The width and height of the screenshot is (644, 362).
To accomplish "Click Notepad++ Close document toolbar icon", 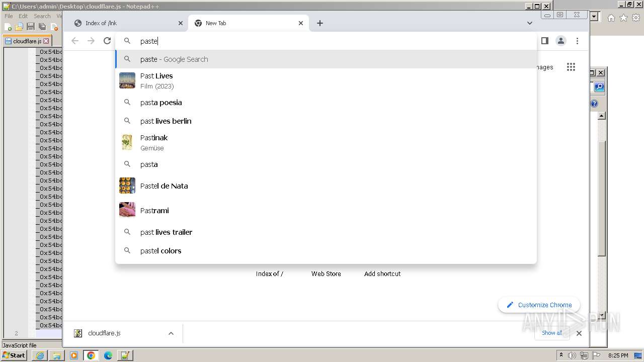I will coord(54,27).
